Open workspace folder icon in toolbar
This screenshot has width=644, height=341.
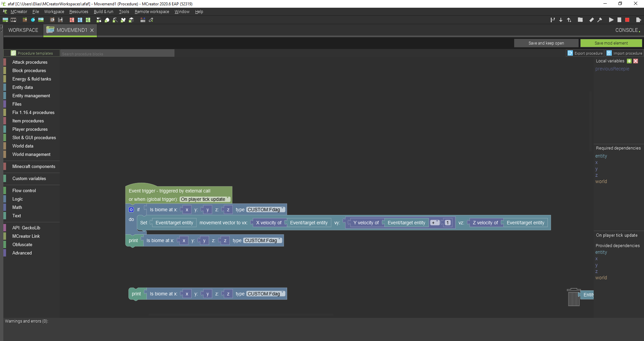point(580,20)
